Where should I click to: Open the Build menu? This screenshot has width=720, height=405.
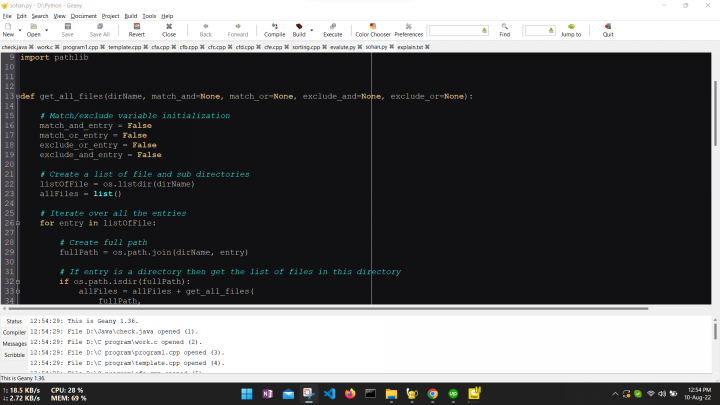coord(131,16)
